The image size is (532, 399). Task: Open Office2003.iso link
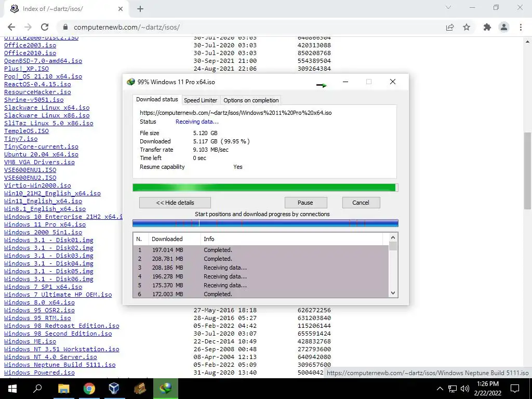[30, 45]
